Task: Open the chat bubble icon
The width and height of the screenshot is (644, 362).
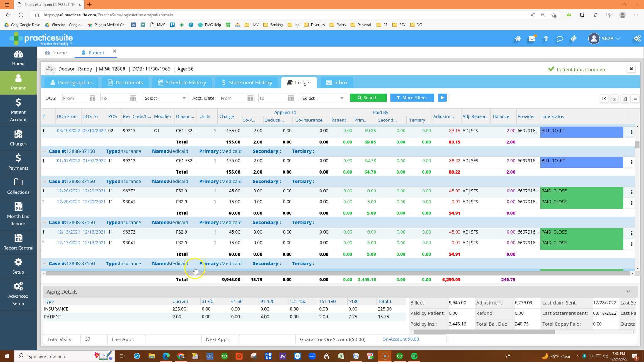Action: 559,39
